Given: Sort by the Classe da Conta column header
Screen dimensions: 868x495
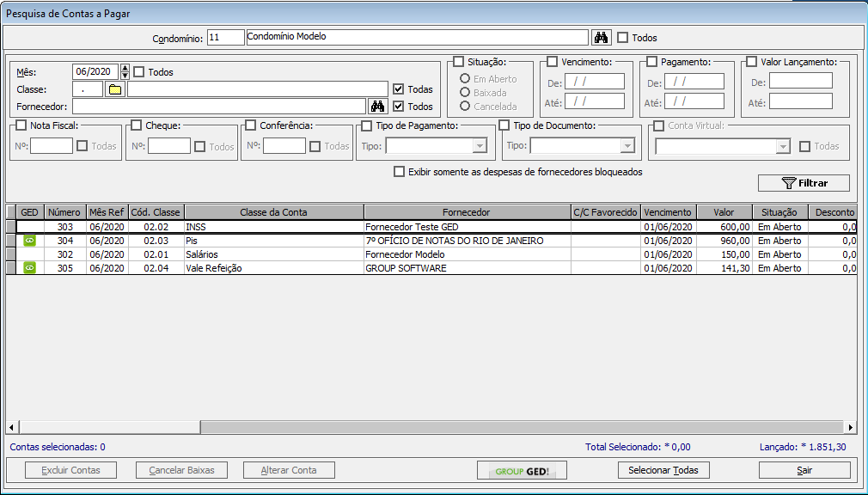Looking at the screenshot, I should [273, 212].
